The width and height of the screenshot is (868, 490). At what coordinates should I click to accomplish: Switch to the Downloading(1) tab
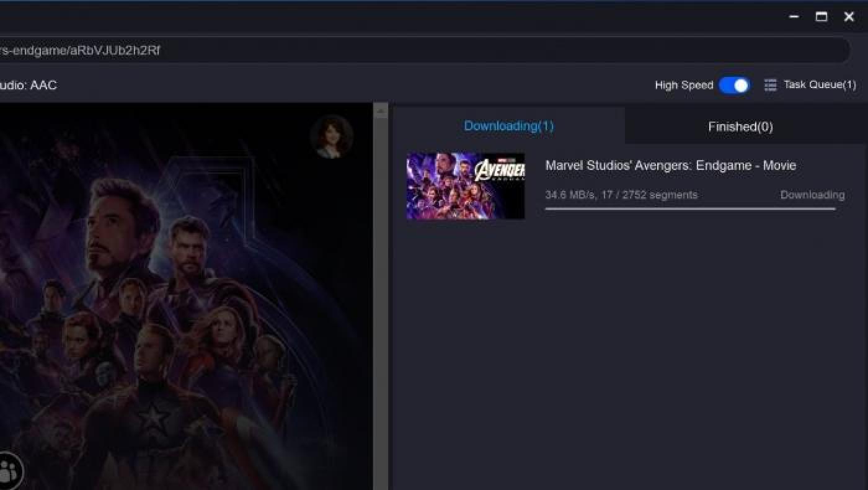[508, 126]
